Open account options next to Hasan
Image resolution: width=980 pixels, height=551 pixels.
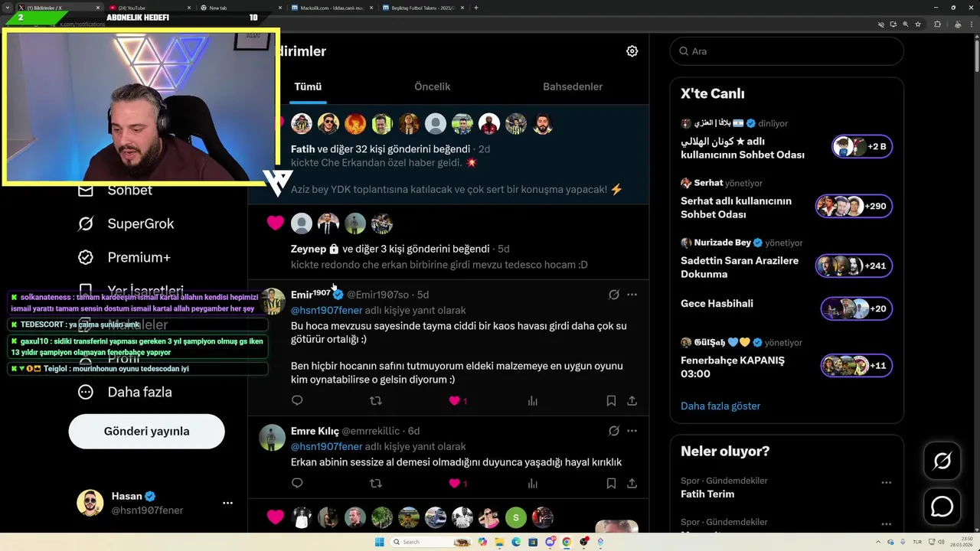click(x=227, y=503)
